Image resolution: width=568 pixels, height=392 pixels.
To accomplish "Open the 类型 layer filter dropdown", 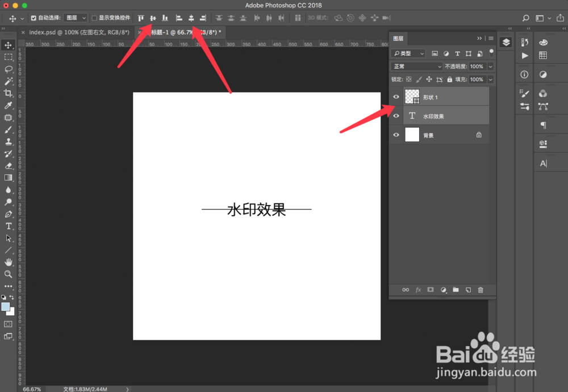I will coord(408,53).
